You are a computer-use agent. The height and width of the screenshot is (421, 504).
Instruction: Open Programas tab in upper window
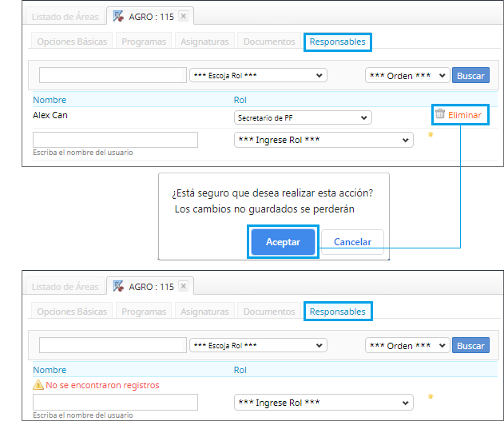point(144,42)
